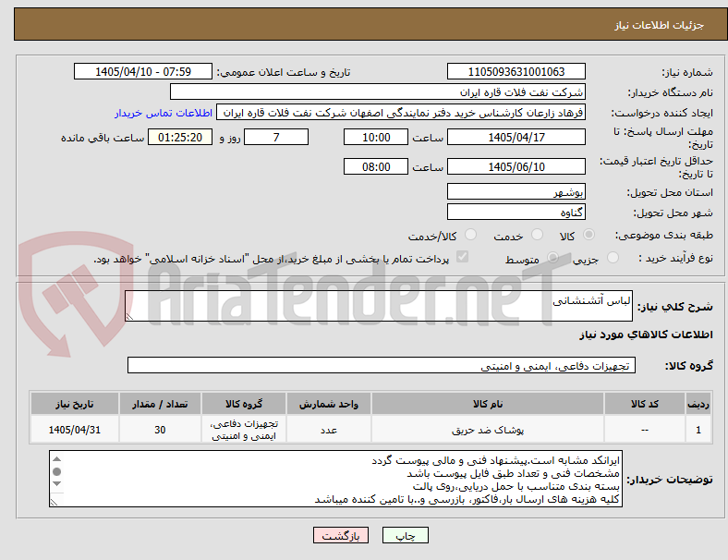Click the بازگشت back button

coord(341,535)
